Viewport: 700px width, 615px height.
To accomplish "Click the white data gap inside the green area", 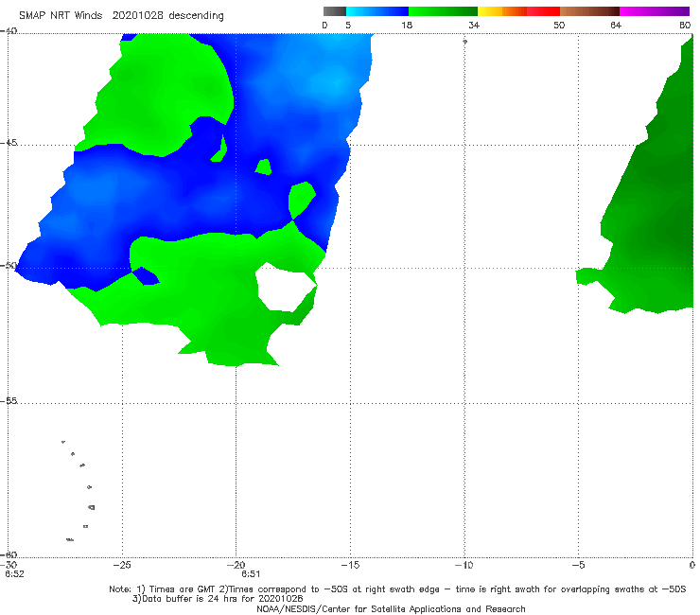I will point(286,287).
